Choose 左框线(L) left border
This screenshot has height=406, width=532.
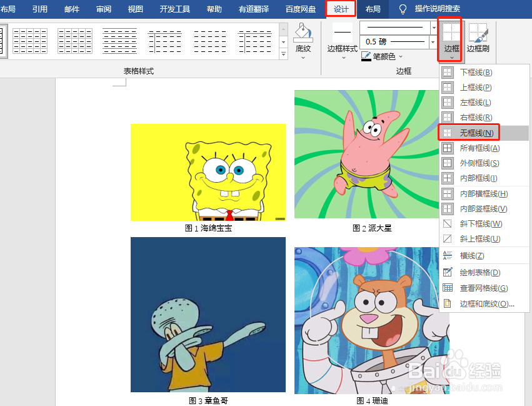tap(484, 103)
